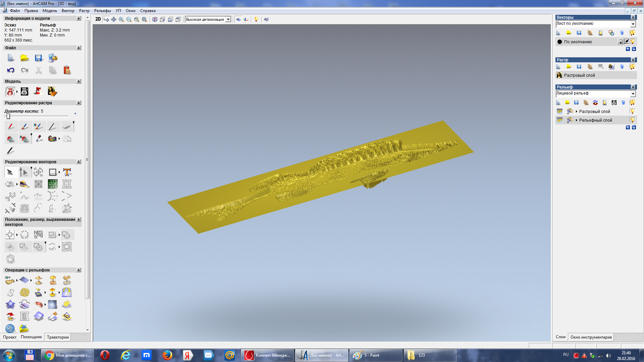Viewport: 644px width, 362px height.
Task: Click the zoom out magnifier icon
Action: pos(129,19)
